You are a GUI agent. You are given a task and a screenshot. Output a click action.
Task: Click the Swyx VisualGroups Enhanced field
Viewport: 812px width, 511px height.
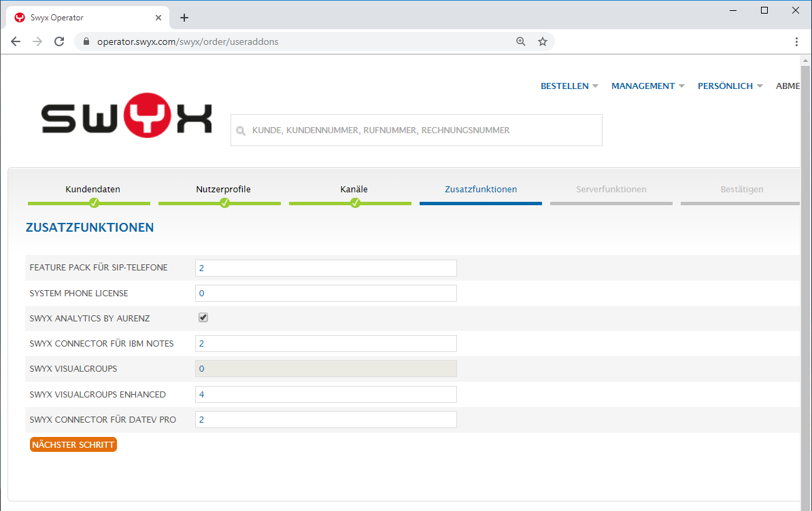(325, 394)
